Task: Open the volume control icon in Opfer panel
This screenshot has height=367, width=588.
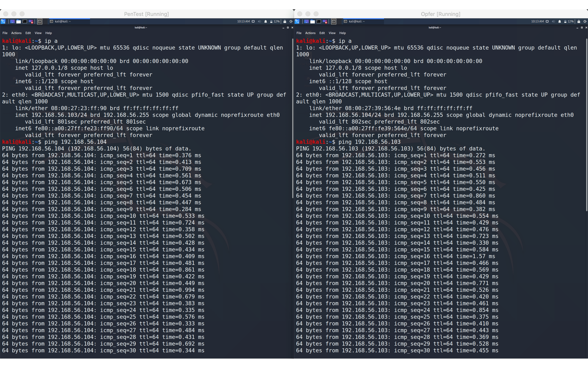Action: point(554,22)
